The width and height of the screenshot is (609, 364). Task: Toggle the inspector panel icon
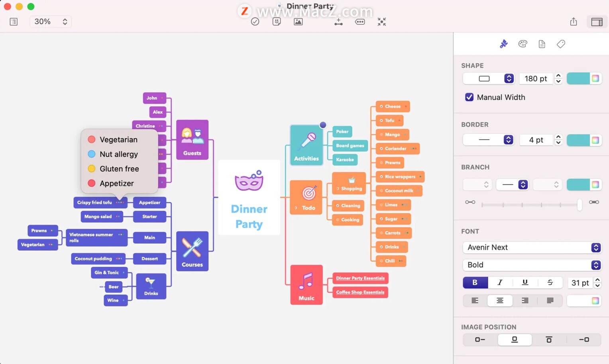tap(597, 22)
